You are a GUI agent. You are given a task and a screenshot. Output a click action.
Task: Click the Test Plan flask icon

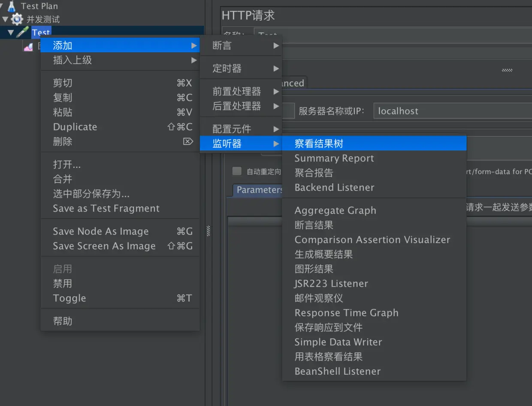(x=12, y=6)
